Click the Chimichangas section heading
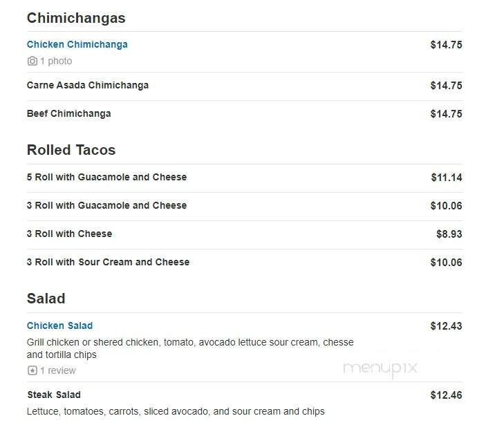 pyautogui.click(x=76, y=18)
